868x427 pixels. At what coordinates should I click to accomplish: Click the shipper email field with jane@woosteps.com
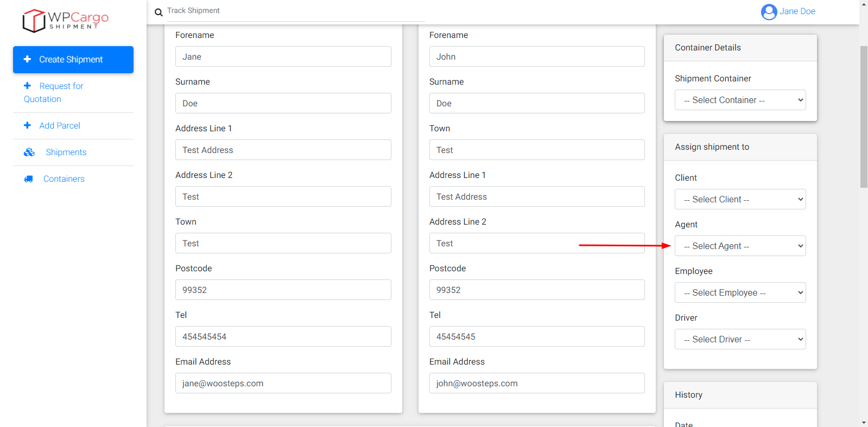(283, 383)
